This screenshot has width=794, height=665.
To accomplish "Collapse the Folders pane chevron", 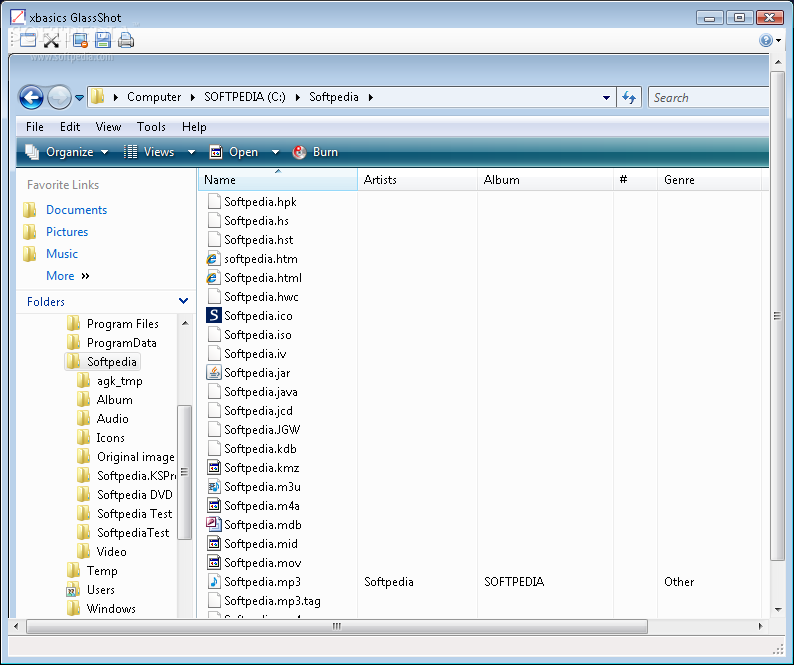I will click(183, 301).
